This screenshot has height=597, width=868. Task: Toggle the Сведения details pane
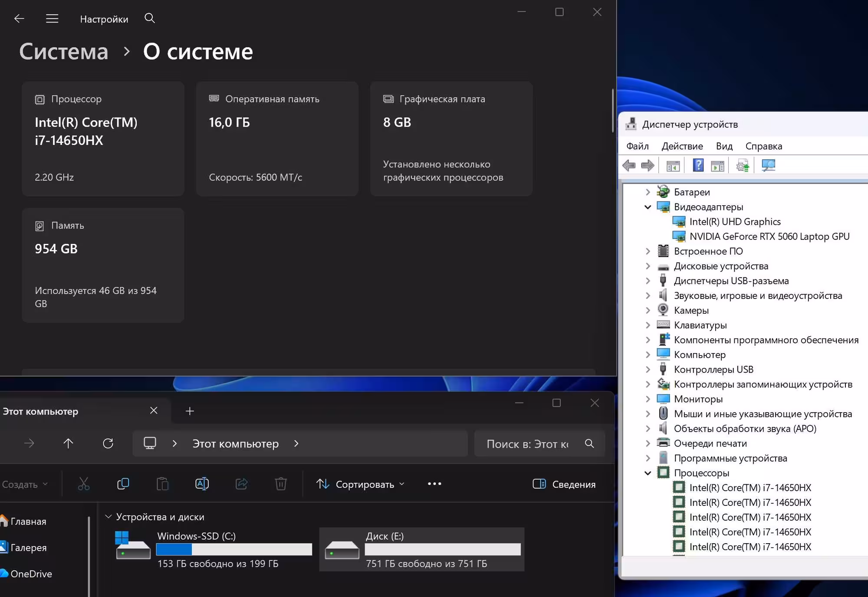(564, 484)
